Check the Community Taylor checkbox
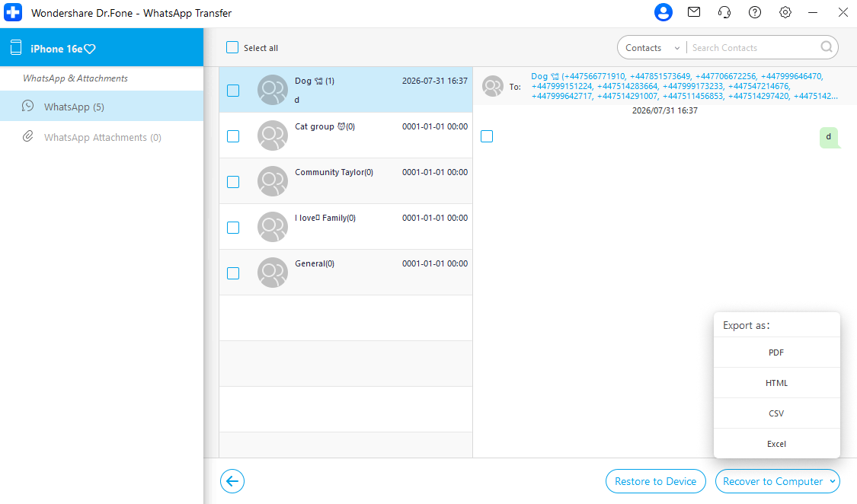Image resolution: width=857 pixels, height=504 pixels. pos(233,182)
